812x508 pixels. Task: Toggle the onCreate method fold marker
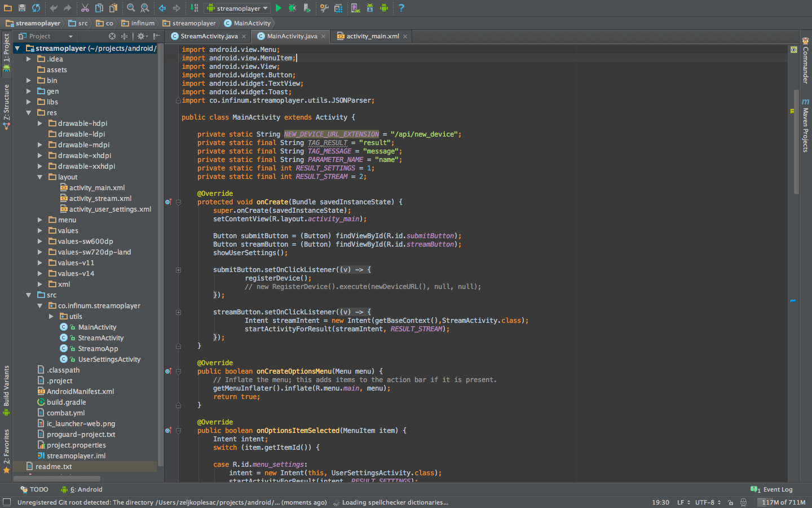(178, 202)
